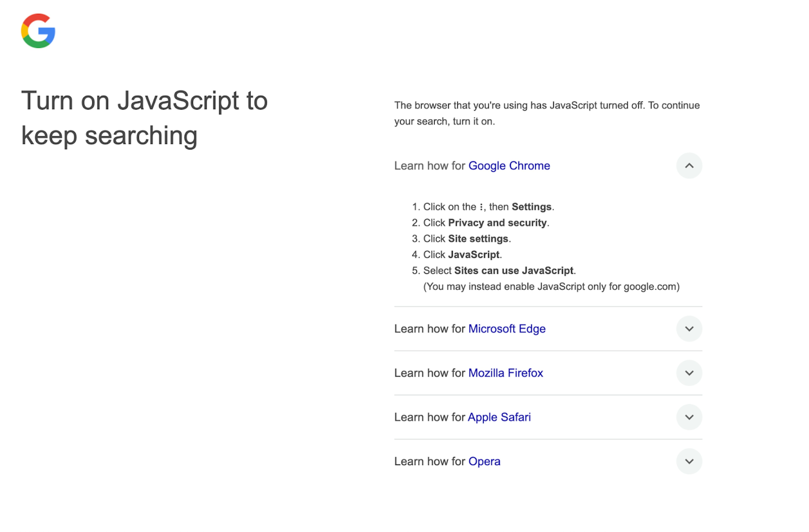Open the Apple Safari link
The height and width of the screenshot is (532, 809).
(499, 417)
